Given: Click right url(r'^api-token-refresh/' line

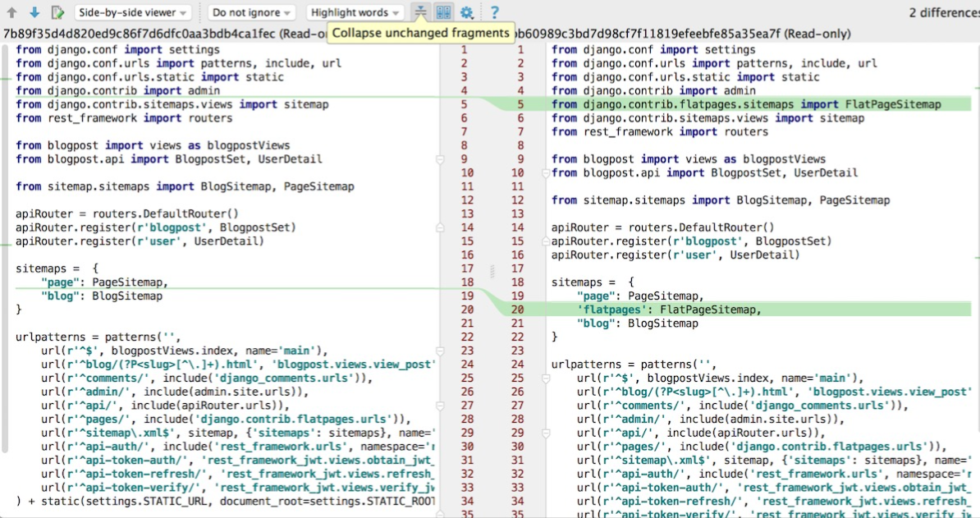Looking at the screenshot, I should pos(774,501).
